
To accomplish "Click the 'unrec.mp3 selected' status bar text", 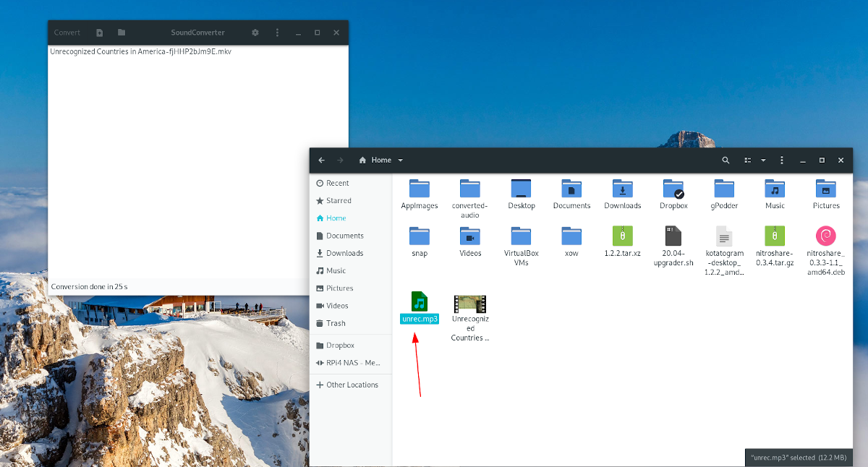I will [799, 457].
